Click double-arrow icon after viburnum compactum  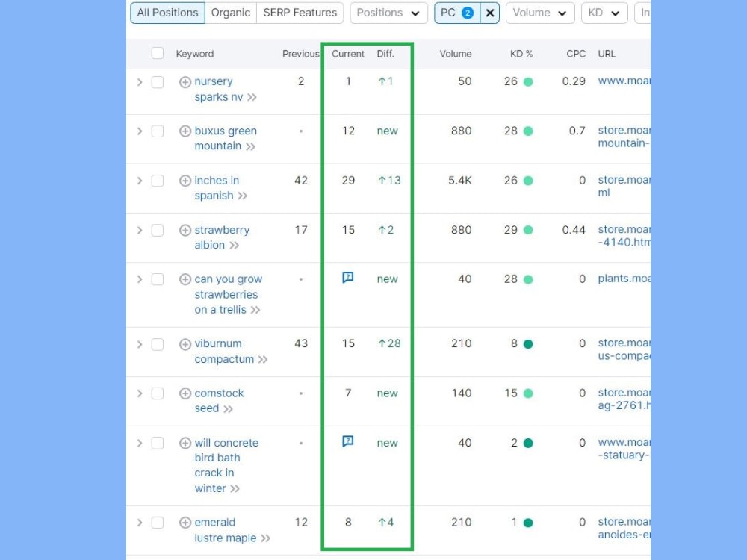click(x=263, y=360)
